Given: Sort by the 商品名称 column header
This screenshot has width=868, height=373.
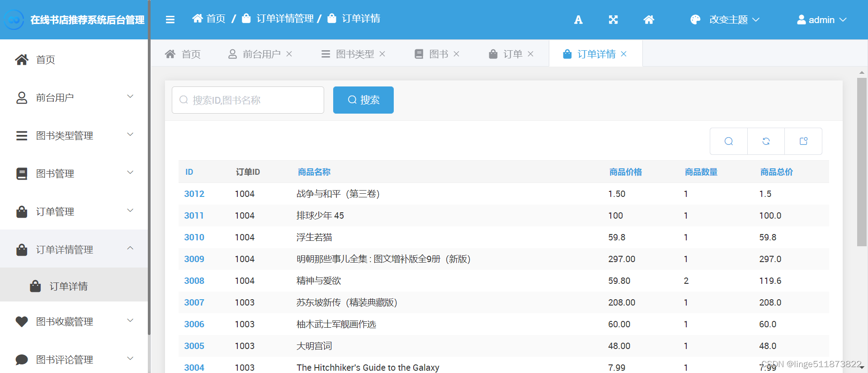Looking at the screenshot, I should tap(314, 172).
